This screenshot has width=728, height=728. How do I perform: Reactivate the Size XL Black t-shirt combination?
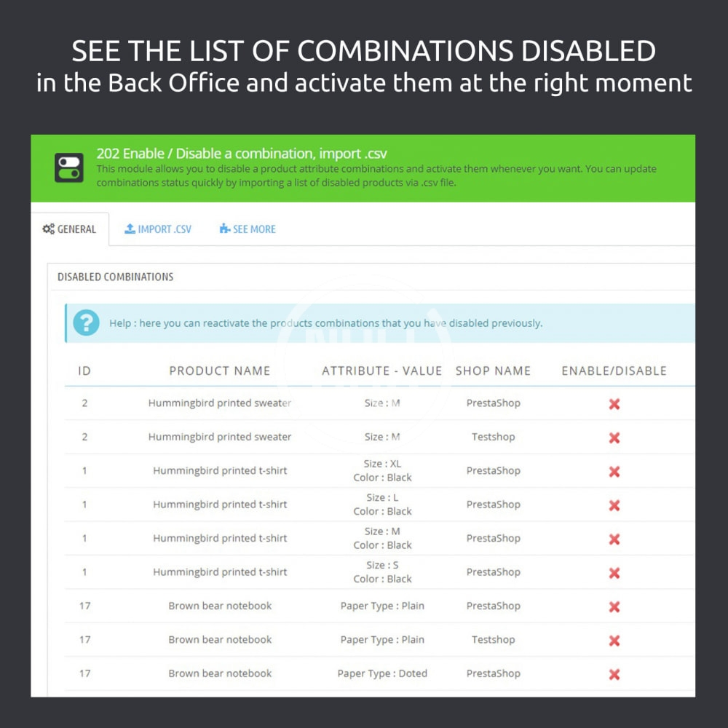pyautogui.click(x=614, y=472)
